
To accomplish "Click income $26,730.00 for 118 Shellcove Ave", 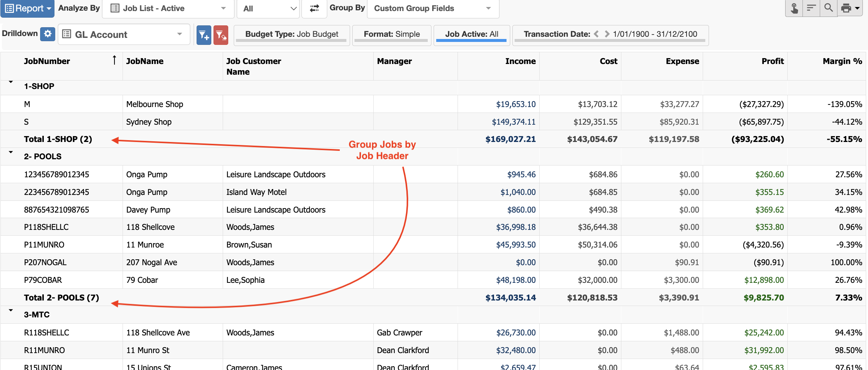I will click(516, 332).
